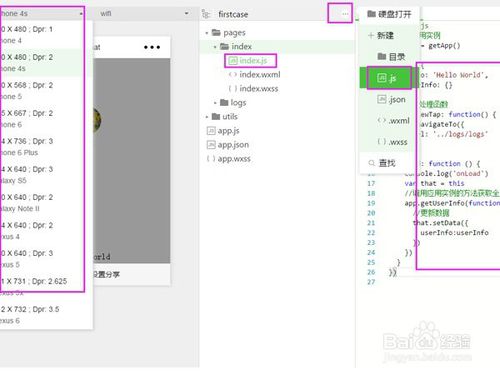Pick the 732 Dpr 3.5 Nexus 6 option
The height and width of the screenshot is (375, 500).
pos(46,315)
